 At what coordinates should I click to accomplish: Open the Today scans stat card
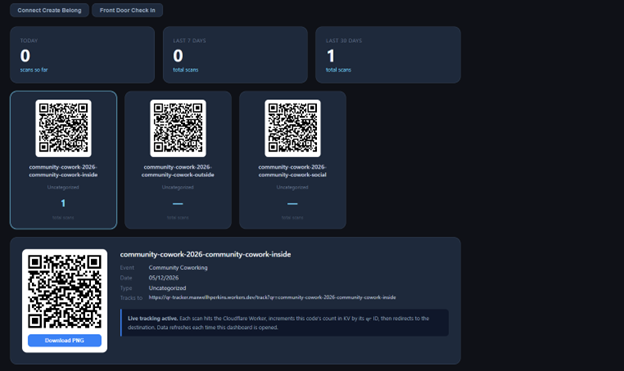click(82, 55)
